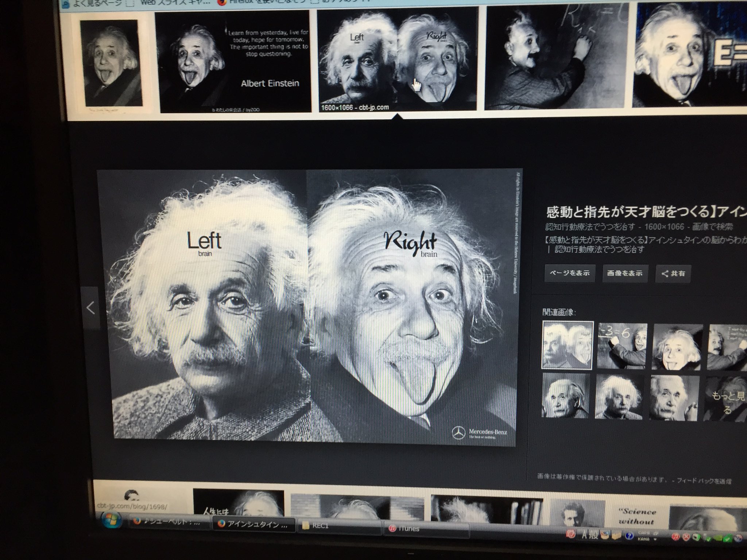This screenshot has height=560, width=747.
Task: Select top-row framed tongue-out portrait thumbnail
Action: click(x=111, y=64)
